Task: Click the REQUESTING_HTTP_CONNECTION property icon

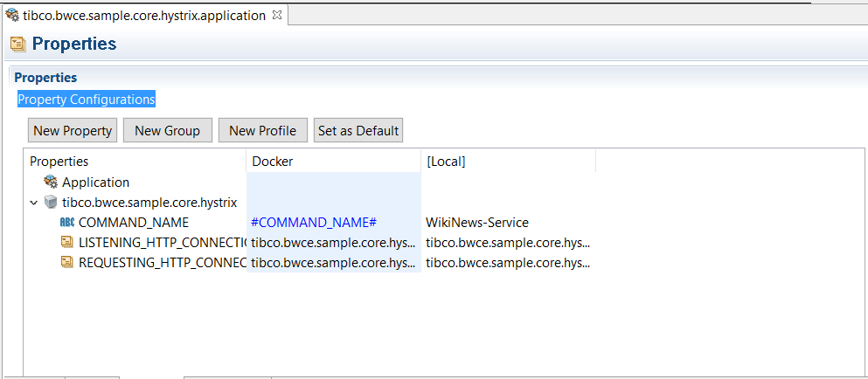Action: coord(67,262)
